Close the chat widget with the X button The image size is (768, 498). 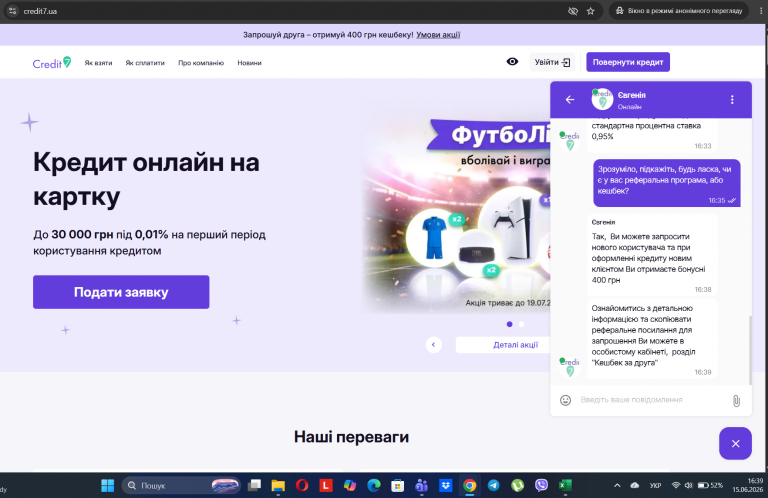[x=735, y=444]
